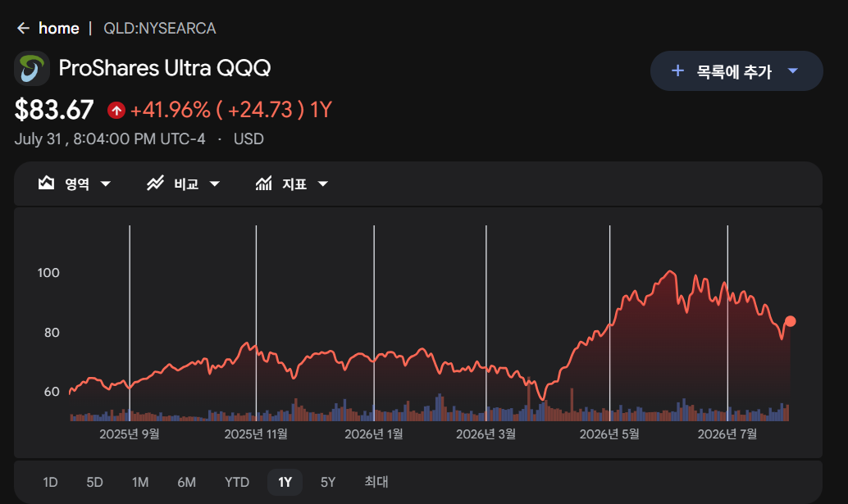Click the 2026년 1월 axis label
This screenshot has height=504, width=848.
(374, 434)
